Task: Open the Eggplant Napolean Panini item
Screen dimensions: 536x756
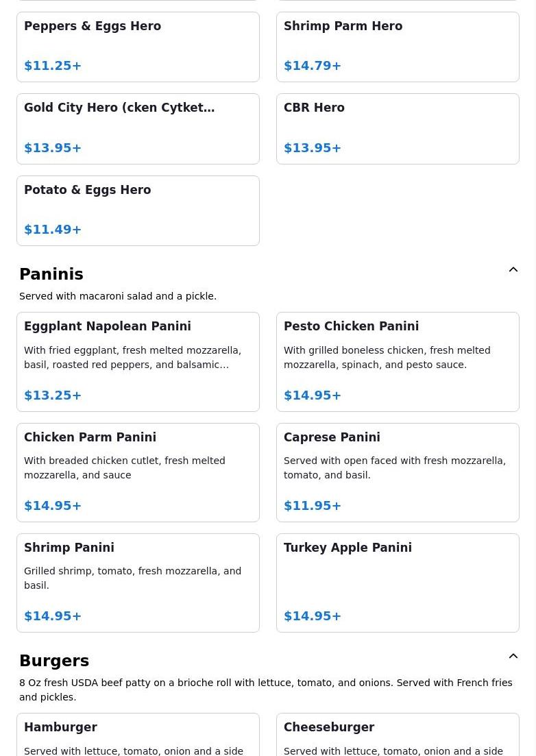Action: point(138,362)
